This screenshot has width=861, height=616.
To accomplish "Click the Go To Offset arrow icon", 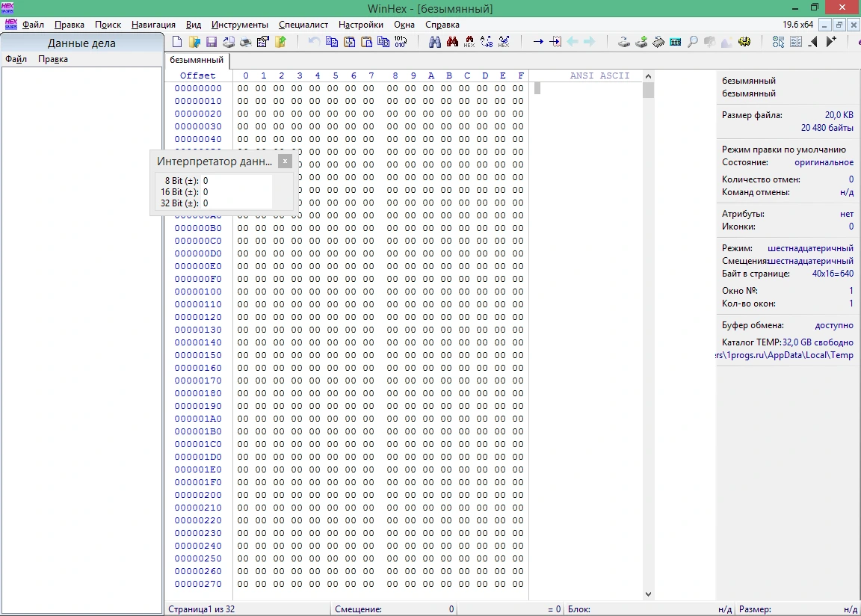I will [538, 42].
